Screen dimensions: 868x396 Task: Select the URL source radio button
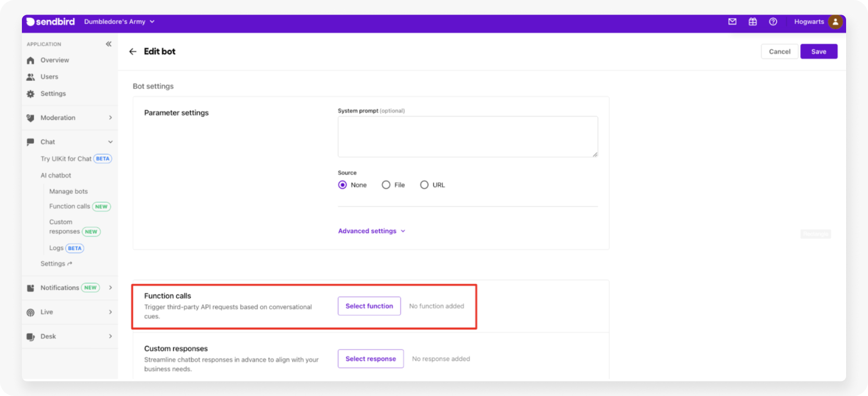coord(424,185)
